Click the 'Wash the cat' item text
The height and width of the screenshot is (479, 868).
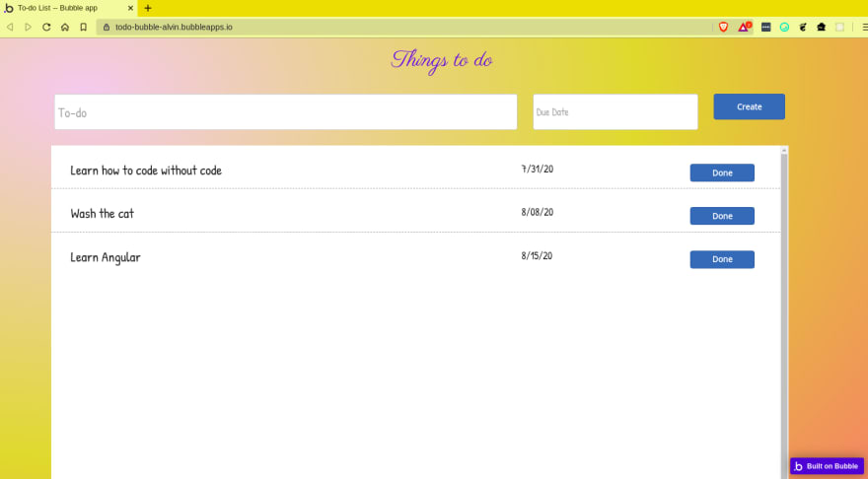103,214
